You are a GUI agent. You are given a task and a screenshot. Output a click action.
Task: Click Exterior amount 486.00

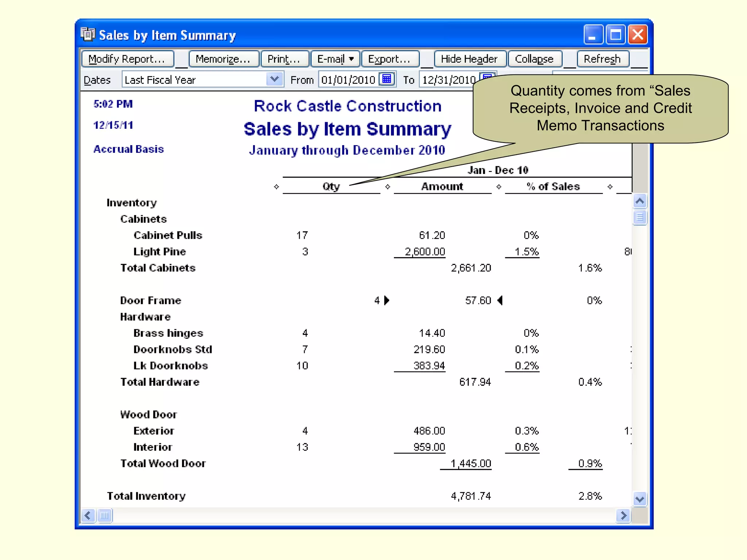429,431
